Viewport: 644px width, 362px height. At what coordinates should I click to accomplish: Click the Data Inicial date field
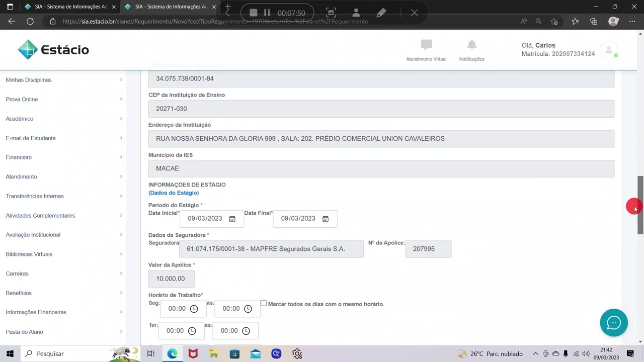[x=211, y=219]
